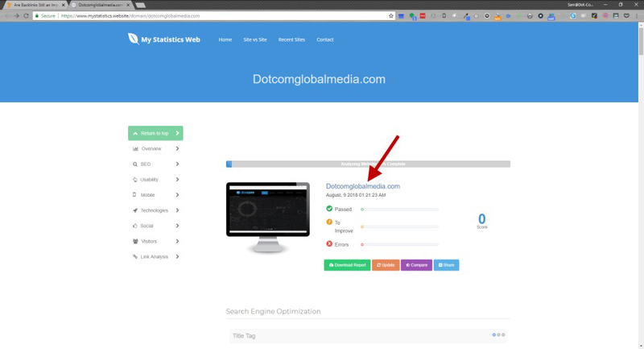The height and width of the screenshot is (349, 644).
Task: Bookmark this page with the star icon
Action: pos(391,15)
